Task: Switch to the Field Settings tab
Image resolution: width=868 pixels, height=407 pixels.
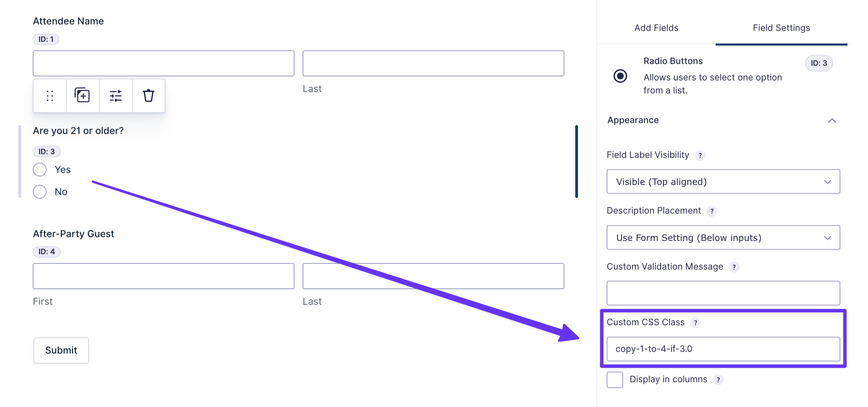Action: point(781,28)
